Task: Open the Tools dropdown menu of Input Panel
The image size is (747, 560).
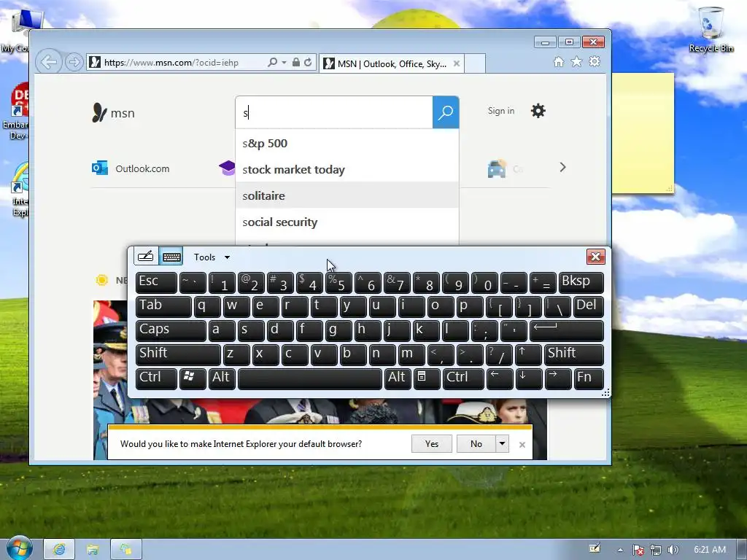Action: [212, 257]
